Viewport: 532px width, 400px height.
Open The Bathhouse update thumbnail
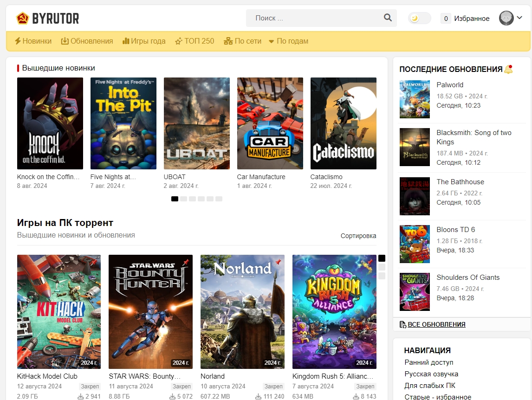(415, 196)
